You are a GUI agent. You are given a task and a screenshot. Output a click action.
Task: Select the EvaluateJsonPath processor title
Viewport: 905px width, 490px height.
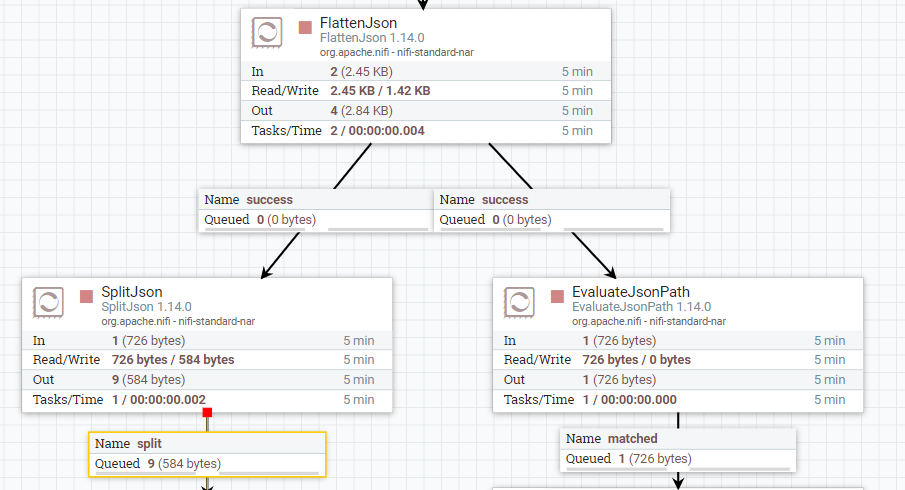coord(631,292)
